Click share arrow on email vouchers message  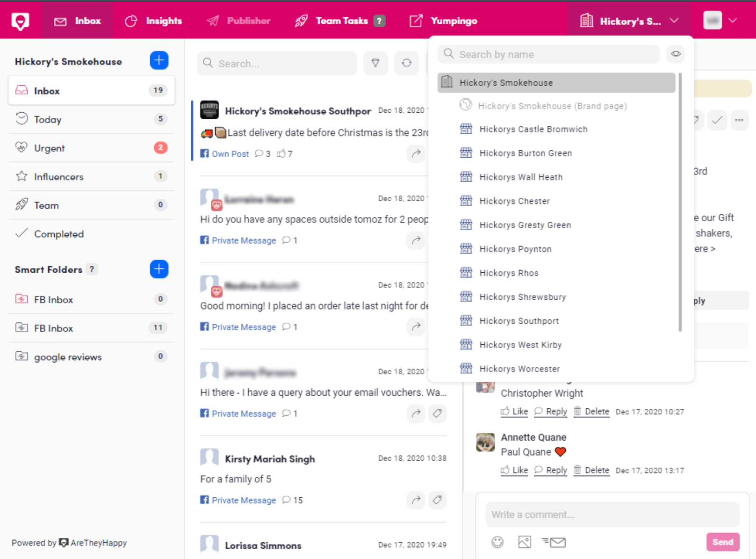[x=416, y=413]
